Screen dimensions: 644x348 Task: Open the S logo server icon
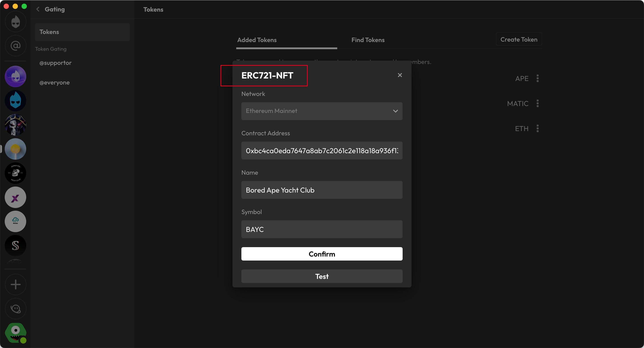15,245
